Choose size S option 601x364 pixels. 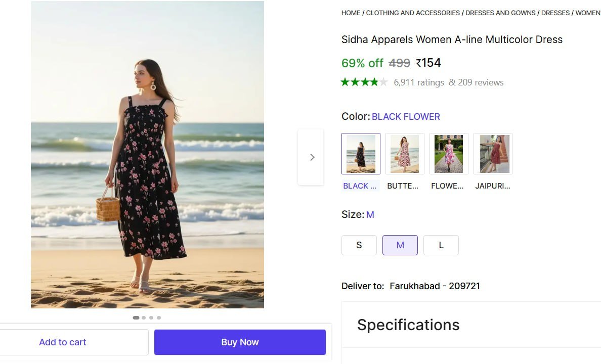click(x=359, y=245)
